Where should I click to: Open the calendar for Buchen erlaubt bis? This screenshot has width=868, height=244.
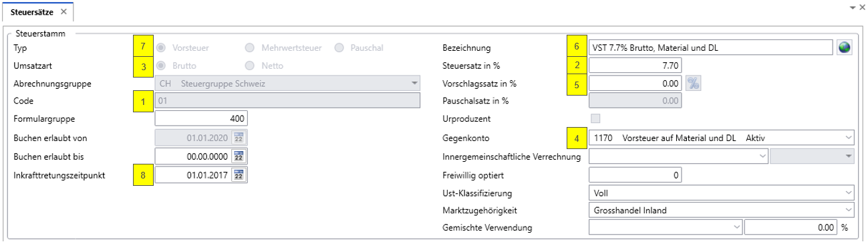coord(239,156)
